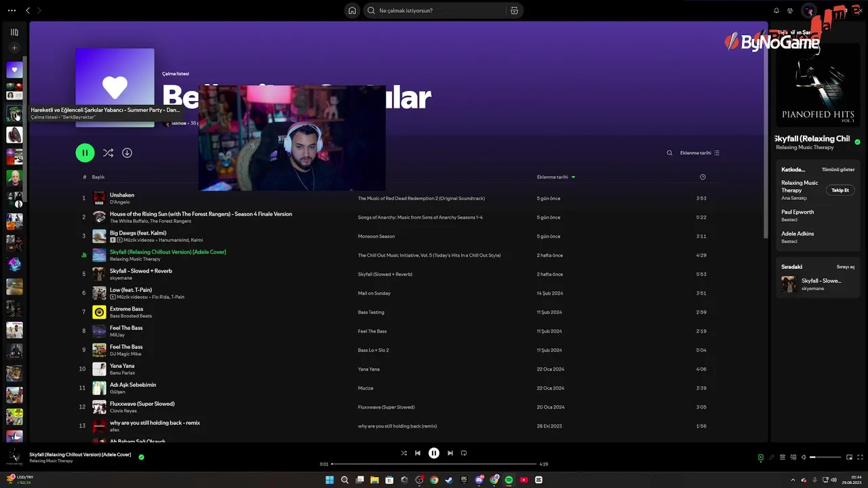This screenshot has height=488, width=868.
Task: Open the Adele Adkins credit link
Action: click(797, 234)
